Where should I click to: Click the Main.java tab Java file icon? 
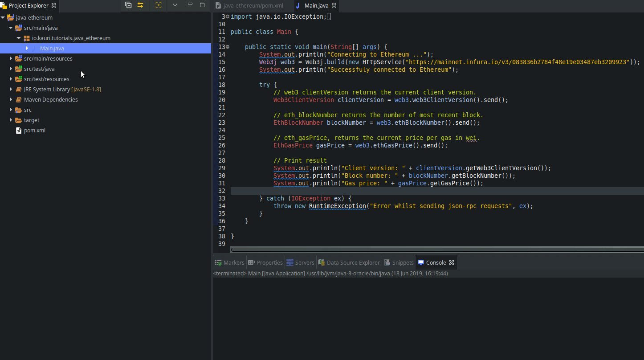coord(298,6)
